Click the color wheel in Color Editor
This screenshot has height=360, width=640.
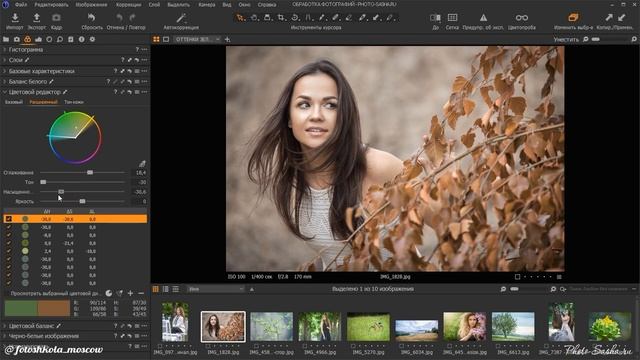[75, 138]
